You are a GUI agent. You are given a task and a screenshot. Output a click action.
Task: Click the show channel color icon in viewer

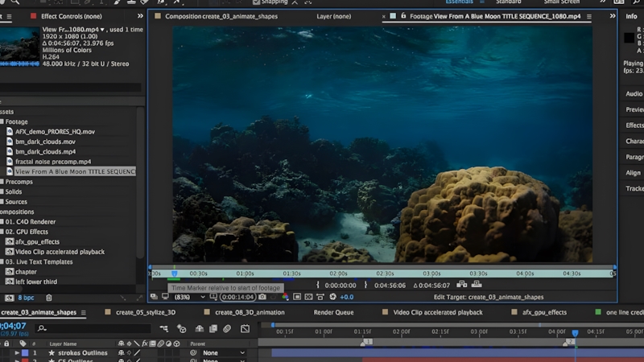[285, 297]
